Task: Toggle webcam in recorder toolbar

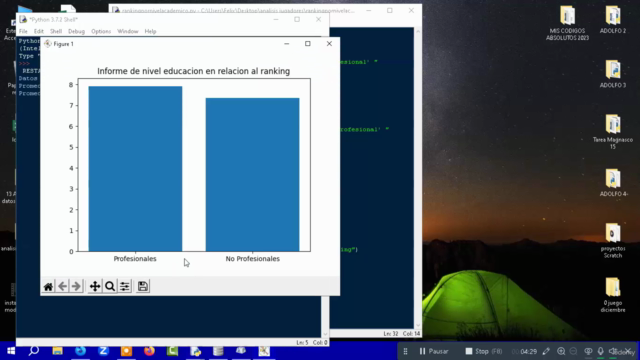Action: click(x=588, y=351)
